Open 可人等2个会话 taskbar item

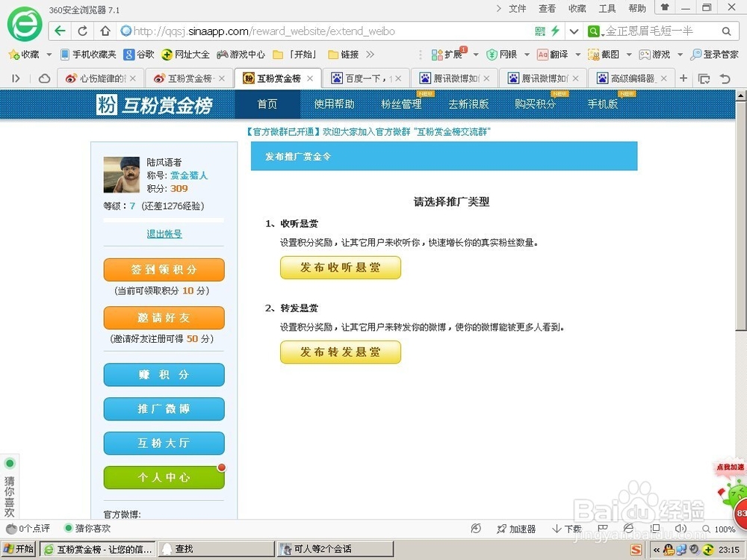(x=335, y=549)
